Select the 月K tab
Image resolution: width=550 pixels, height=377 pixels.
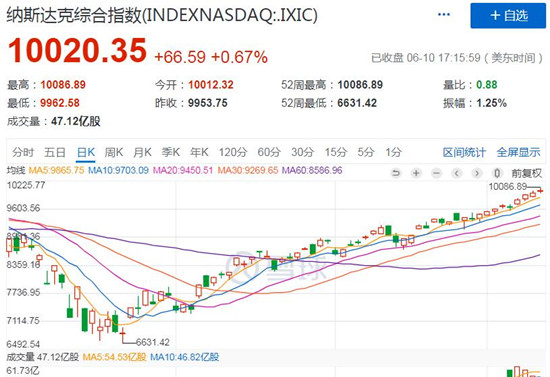click(142, 153)
